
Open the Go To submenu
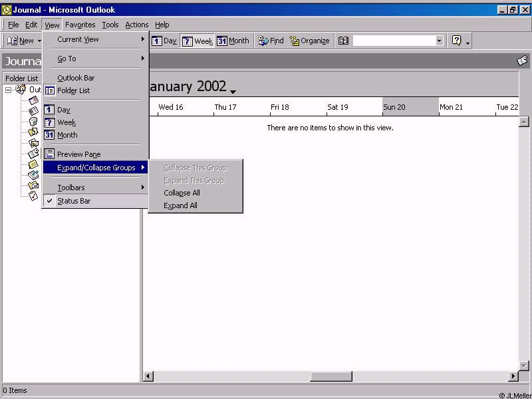point(95,59)
